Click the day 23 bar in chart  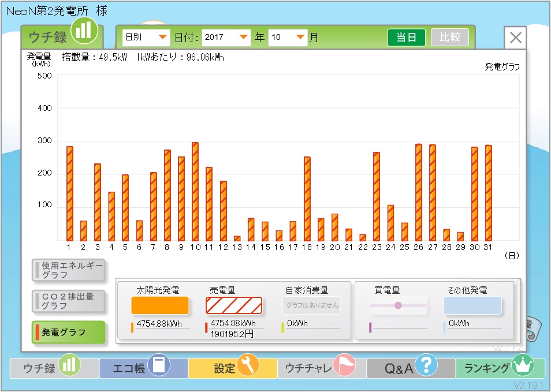point(377,196)
